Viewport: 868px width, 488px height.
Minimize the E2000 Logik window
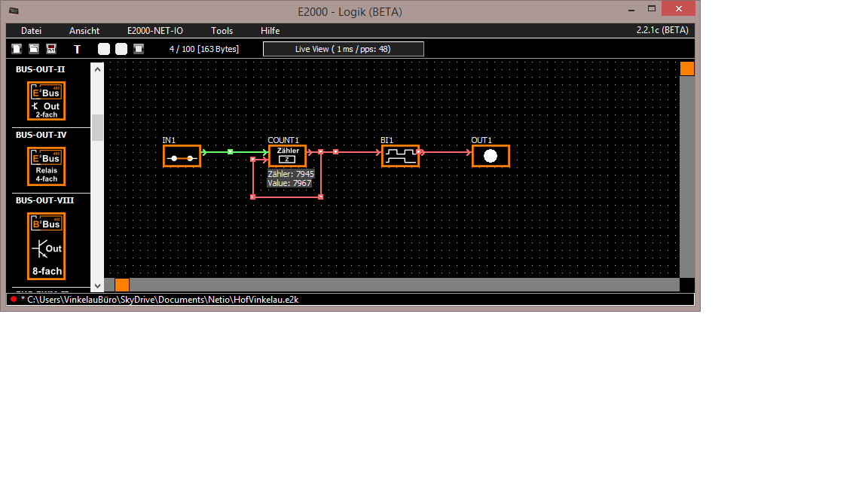coord(631,9)
